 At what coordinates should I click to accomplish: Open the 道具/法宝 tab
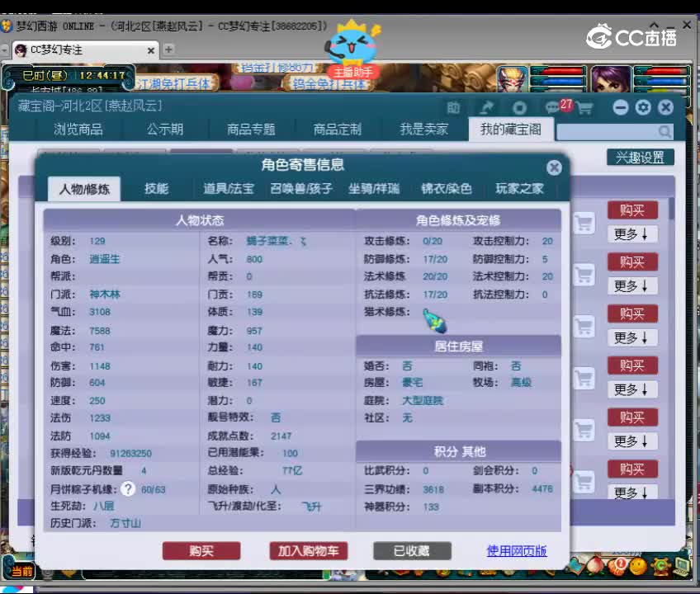click(x=229, y=189)
